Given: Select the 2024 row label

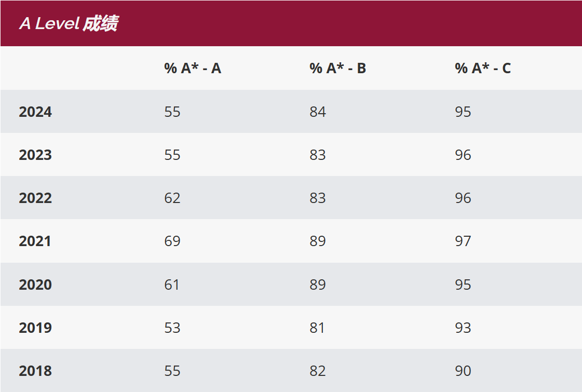Looking at the screenshot, I should pos(35,112).
